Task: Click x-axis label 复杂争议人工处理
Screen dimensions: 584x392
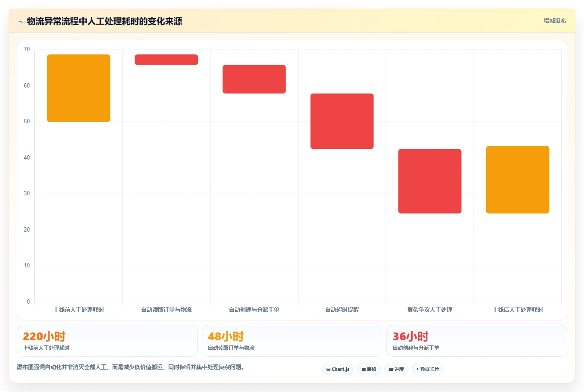Action: point(430,310)
